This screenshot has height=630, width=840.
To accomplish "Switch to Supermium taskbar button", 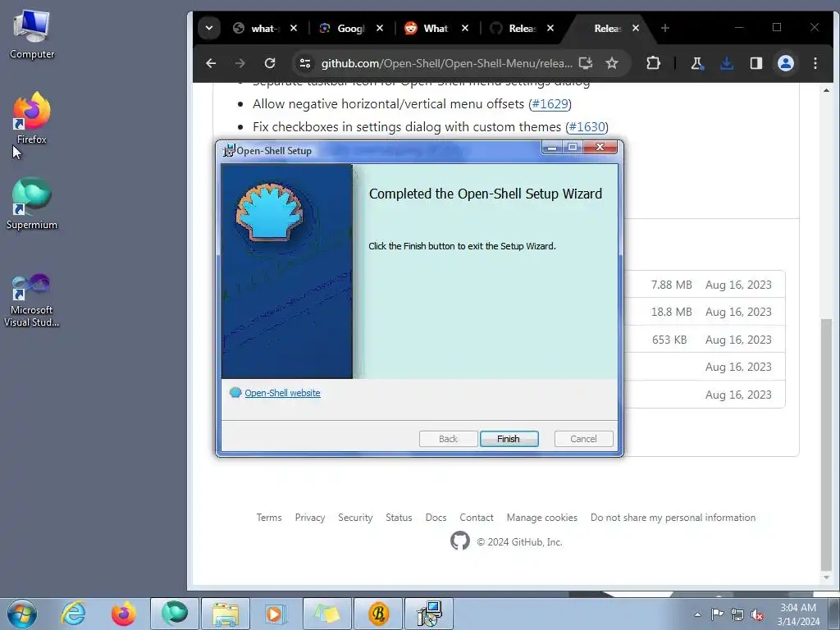I will 175,614.
